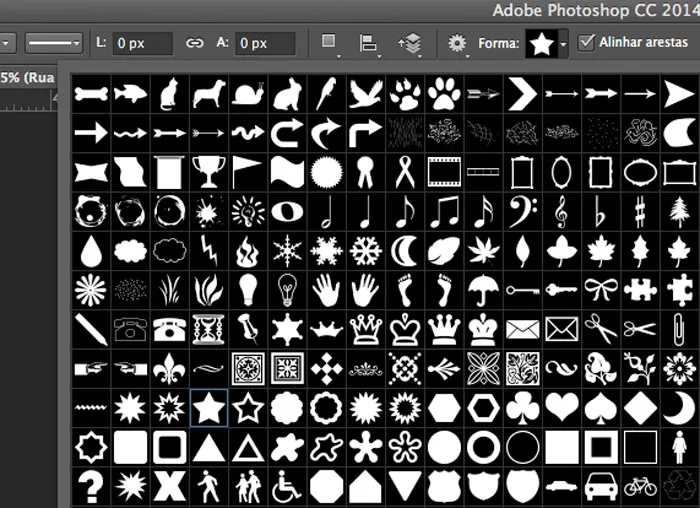This screenshot has height=508, width=700.
Task: Select the front-view car shape
Action: tap(601, 486)
